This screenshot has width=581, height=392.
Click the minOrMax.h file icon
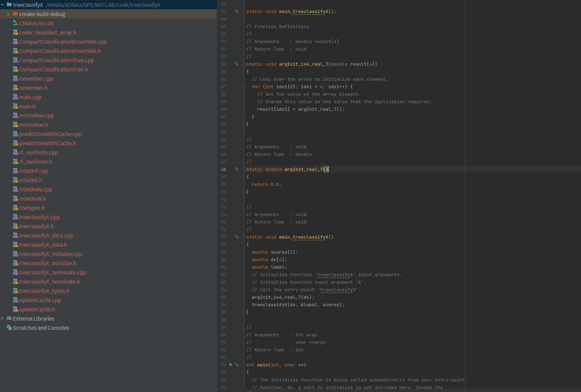[15, 125]
